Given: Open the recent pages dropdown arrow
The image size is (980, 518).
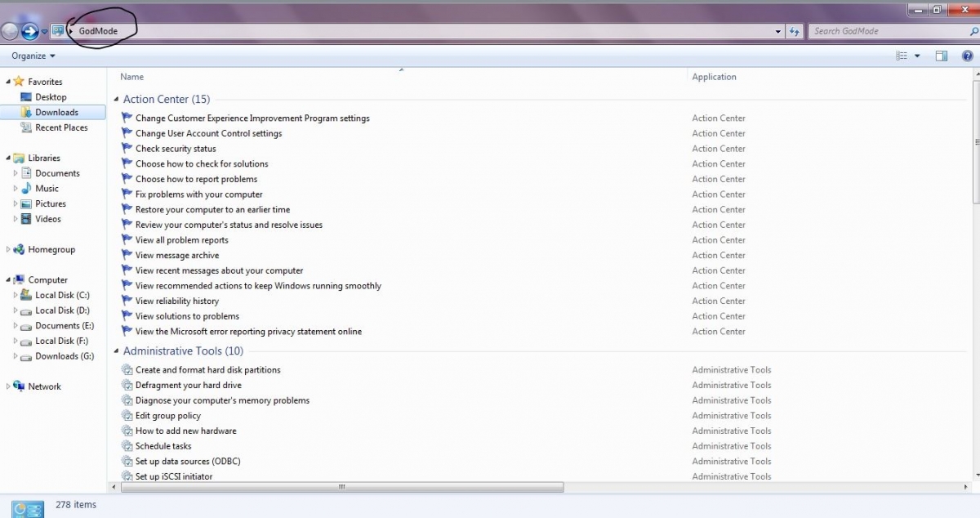Looking at the screenshot, I should [x=44, y=32].
